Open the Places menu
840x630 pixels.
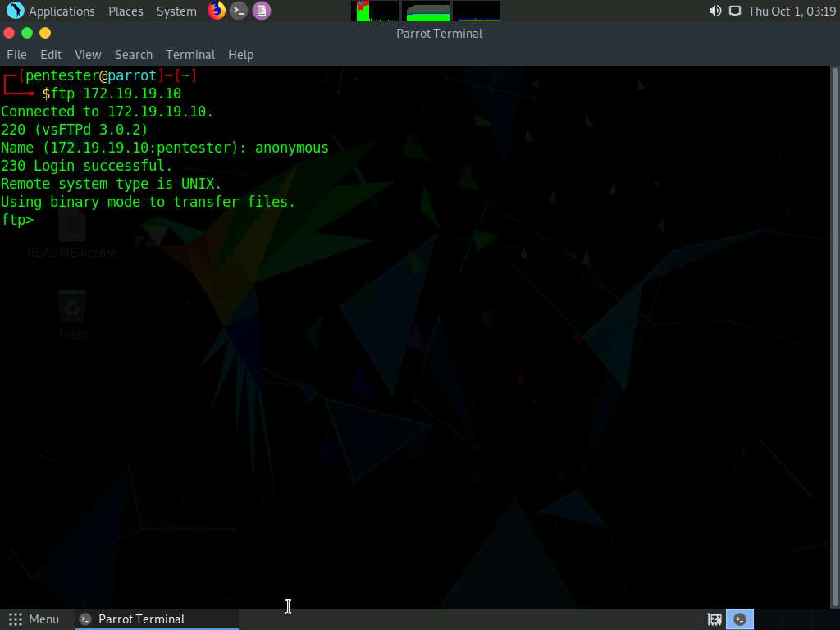[x=126, y=11]
